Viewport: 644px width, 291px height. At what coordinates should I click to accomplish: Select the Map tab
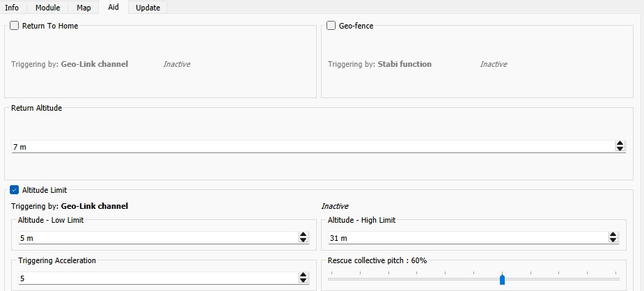coord(84,8)
